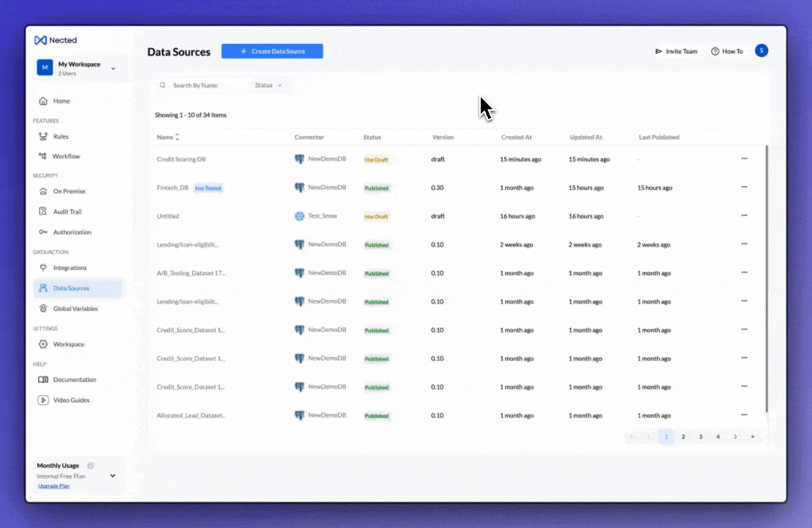Image resolution: width=812 pixels, height=528 pixels.
Task: Open Audit Trail in sidebar
Action: pos(67,212)
